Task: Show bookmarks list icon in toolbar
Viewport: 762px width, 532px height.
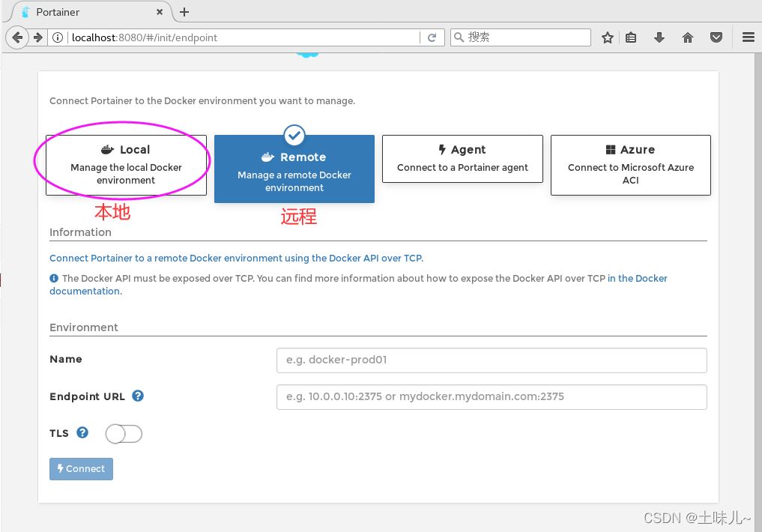Action: click(631, 37)
